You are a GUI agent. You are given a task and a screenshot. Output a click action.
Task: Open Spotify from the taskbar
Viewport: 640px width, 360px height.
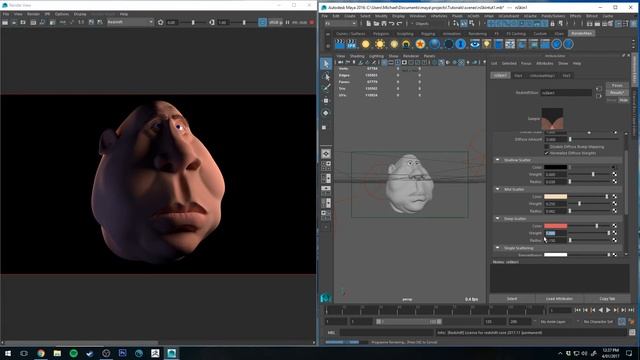click(x=73, y=353)
